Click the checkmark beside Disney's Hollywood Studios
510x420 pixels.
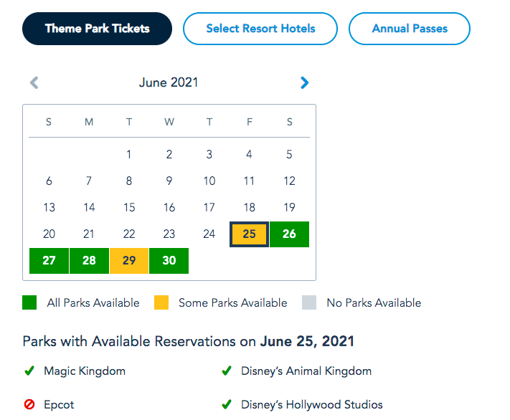pos(227,405)
